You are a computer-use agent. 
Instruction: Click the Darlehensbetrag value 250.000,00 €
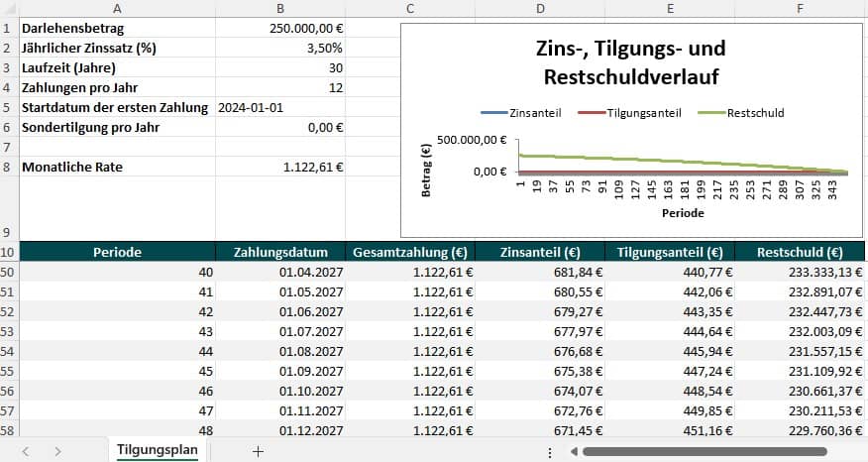click(280, 28)
